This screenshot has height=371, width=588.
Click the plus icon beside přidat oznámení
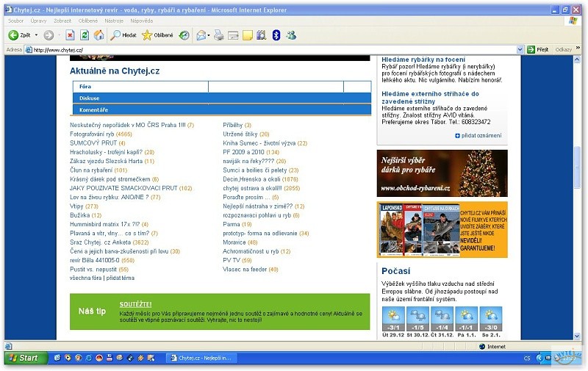point(457,136)
